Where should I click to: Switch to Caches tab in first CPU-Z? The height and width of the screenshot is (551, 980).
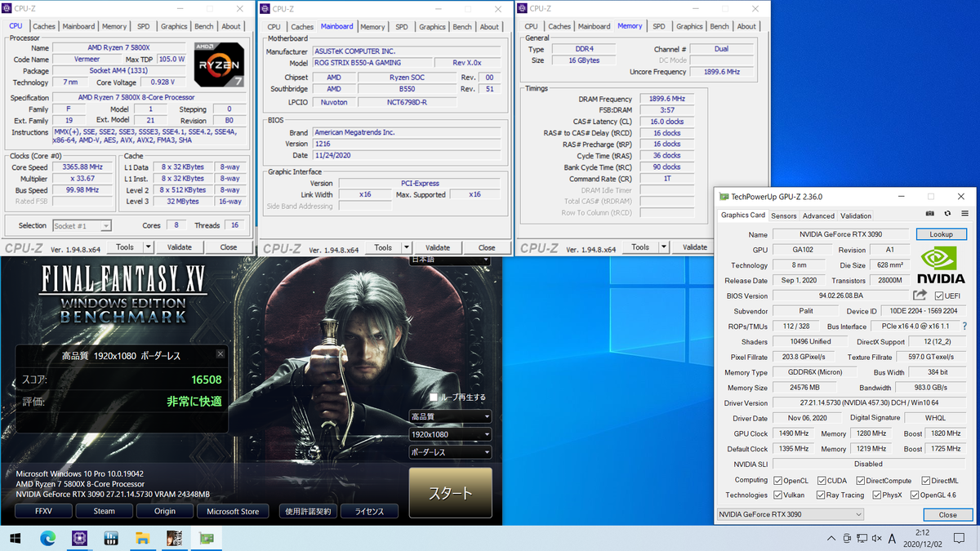44,26
